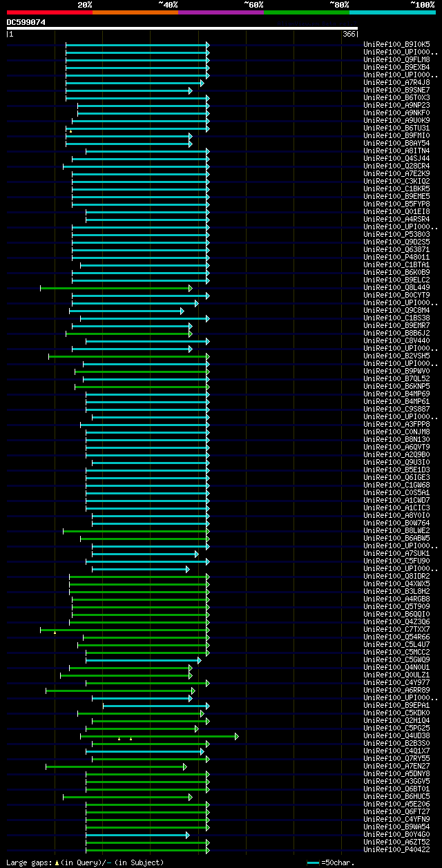Click the cyan alignment bar for UniRef100_B0Y4G0

point(137,835)
